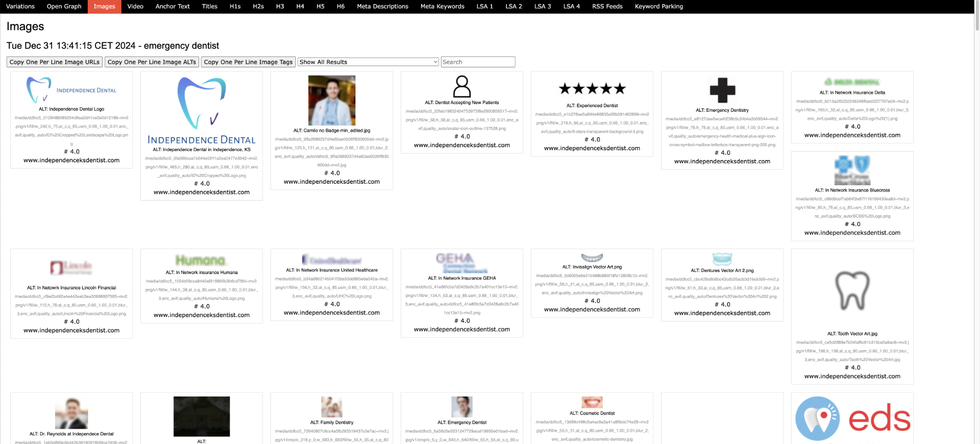The width and height of the screenshot is (980, 444).
Task: Click the black cross Emergency Dentistry icon
Action: [x=722, y=90]
